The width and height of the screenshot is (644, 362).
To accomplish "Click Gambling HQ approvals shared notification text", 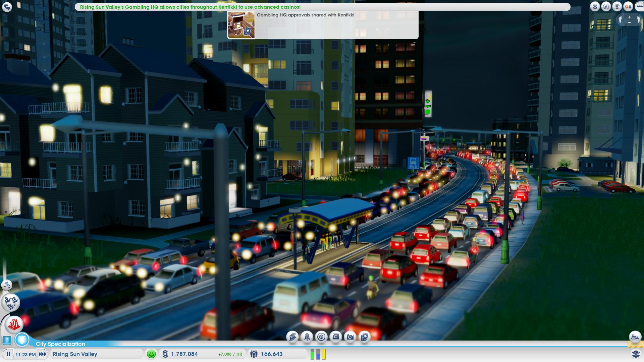I will coord(306,15).
